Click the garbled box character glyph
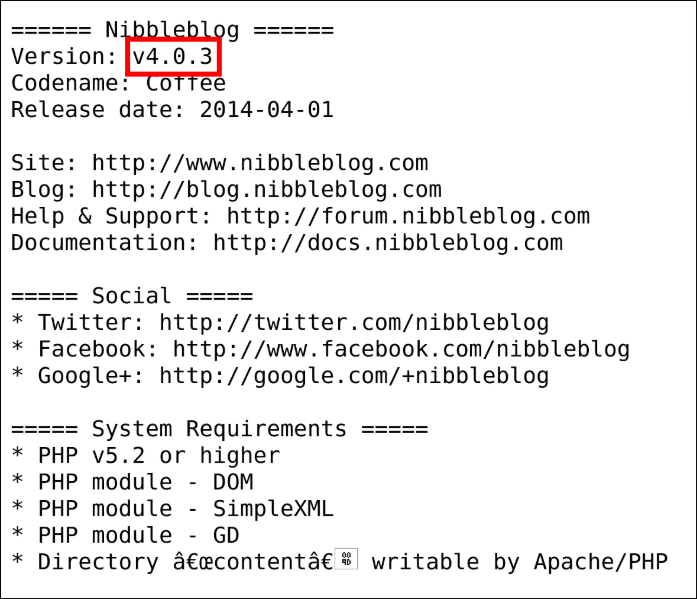697x599 pixels. point(347,561)
